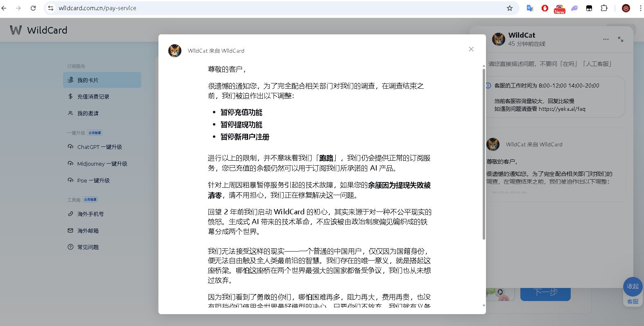The height and width of the screenshot is (326, 644).
Task: Click the browser back arrow
Action: click(x=4, y=8)
